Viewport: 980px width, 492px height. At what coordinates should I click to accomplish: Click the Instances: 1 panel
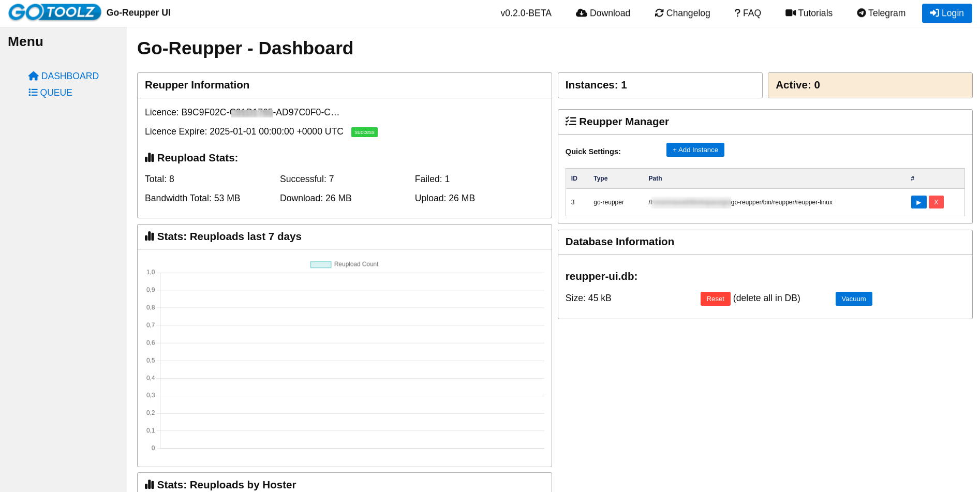point(660,85)
